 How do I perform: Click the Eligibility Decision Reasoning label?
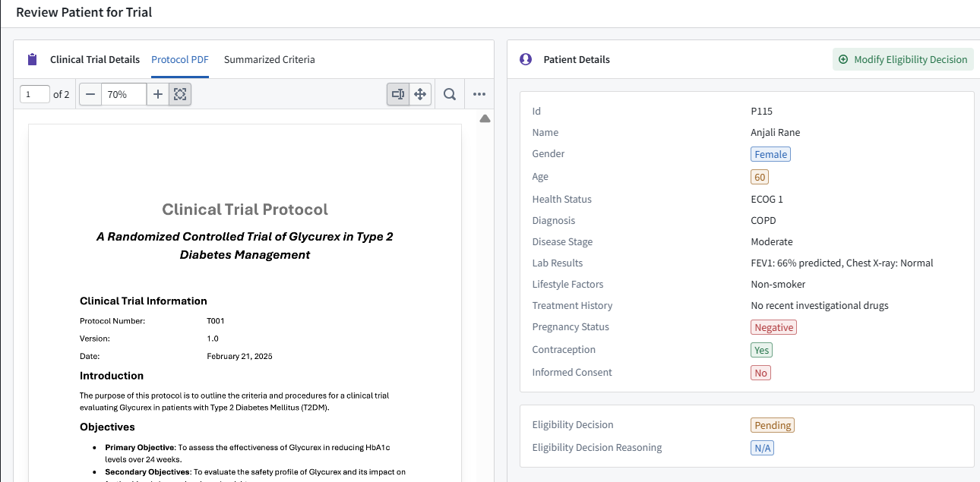[x=597, y=447]
